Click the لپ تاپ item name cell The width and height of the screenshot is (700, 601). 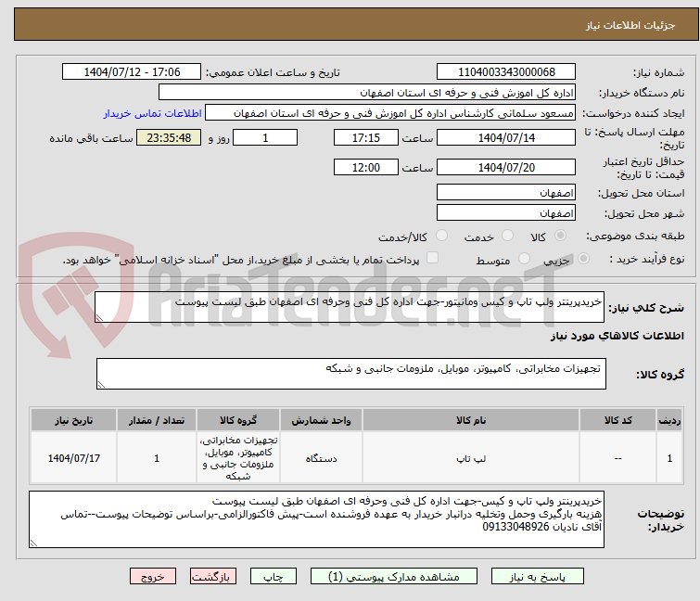[471, 458]
